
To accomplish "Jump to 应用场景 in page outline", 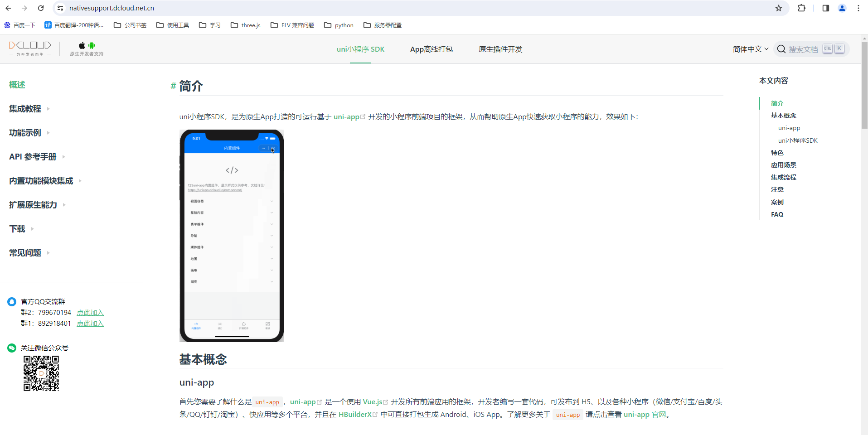I will 783,165.
